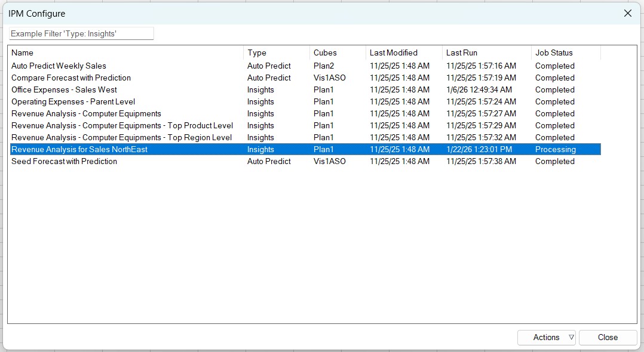Viewport: 644px width, 352px height.
Task: Click the Last Run column header
Action: click(487, 53)
